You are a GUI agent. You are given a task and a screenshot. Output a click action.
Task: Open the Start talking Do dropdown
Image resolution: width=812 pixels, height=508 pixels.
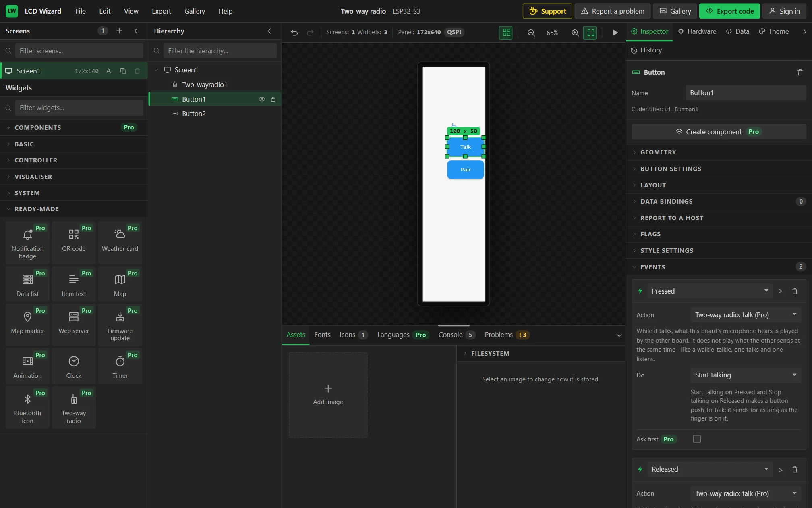[x=746, y=375]
